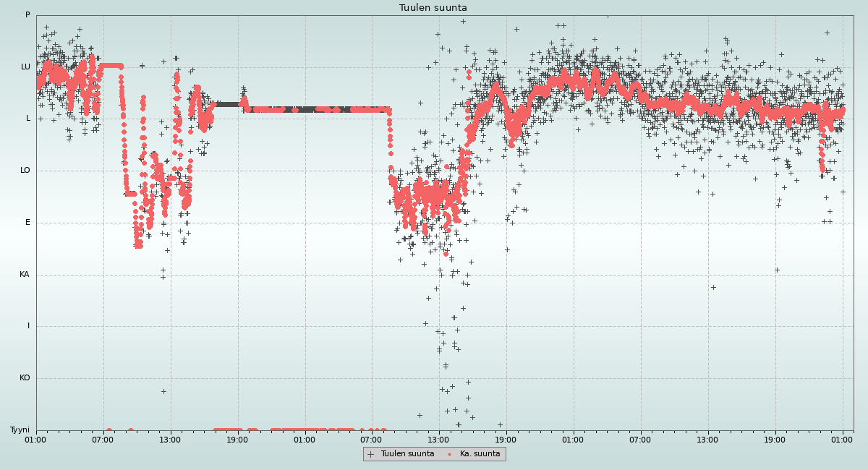Click the 'KA' y-axis label
This screenshot has height=470, width=868.
(x=25, y=275)
